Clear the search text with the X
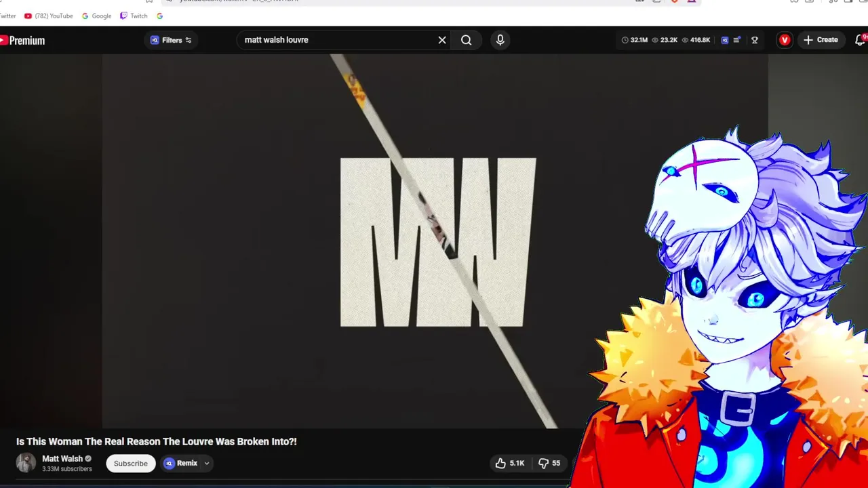The image size is (868, 488). (x=442, y=40)
